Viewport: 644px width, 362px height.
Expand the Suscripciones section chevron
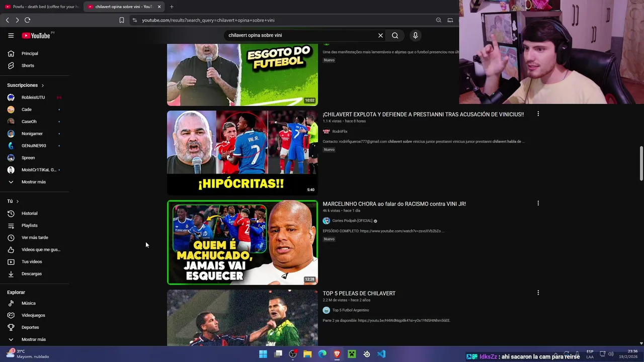[42, 85]
